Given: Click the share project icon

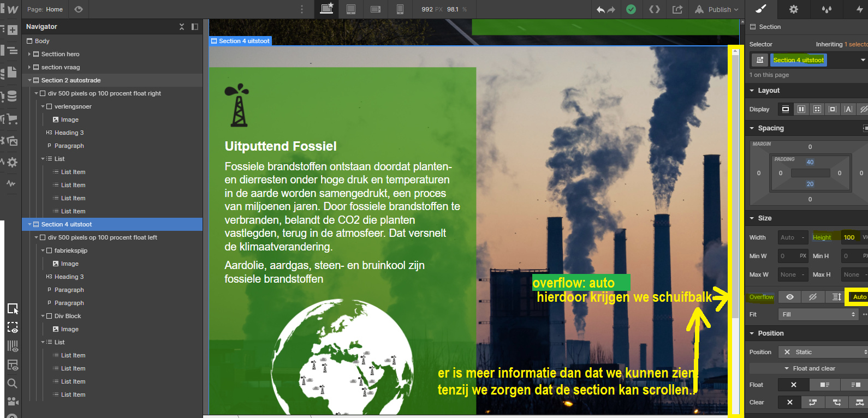Looking at the screenshot, I should tap(677, 9).
